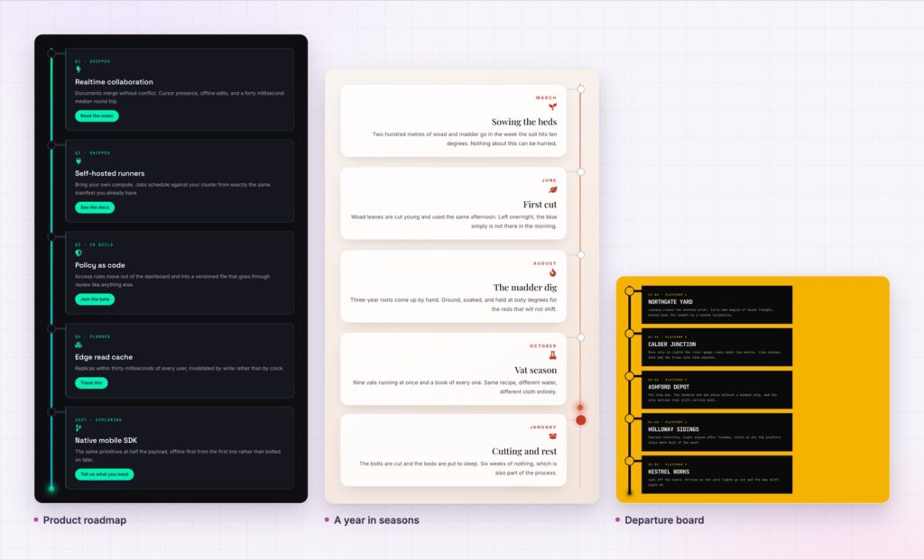
Task: Click the flame icon above The madder dig
Action: (553, 272)
